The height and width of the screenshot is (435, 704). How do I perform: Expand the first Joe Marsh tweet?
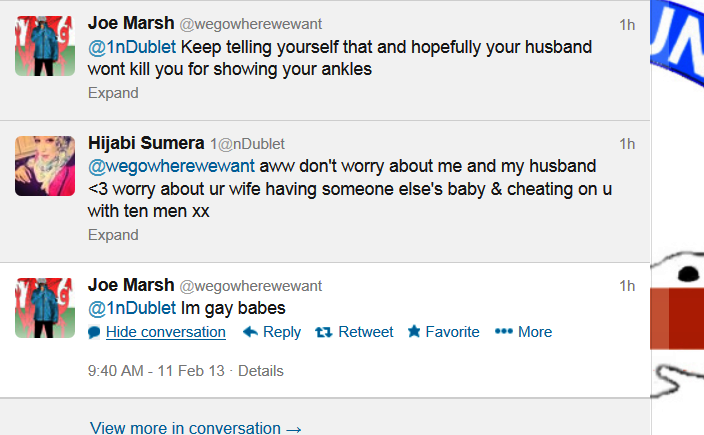pos(113,93)
